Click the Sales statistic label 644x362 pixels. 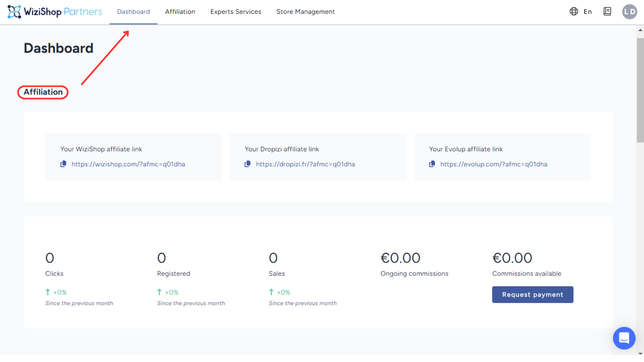pos(277,274)
